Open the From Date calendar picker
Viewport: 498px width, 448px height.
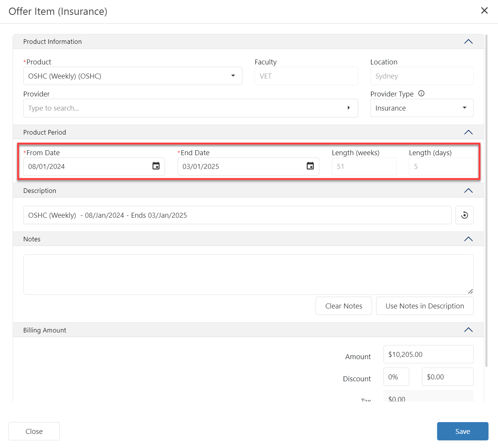156,166
